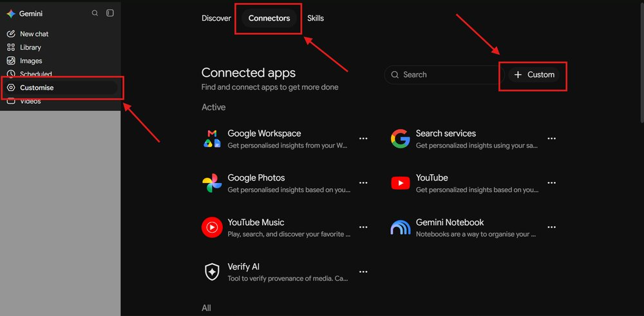This screenshot has height=316, width=644.
Task: Click the Videos icon in sidebar
Action: pos(11,101)
